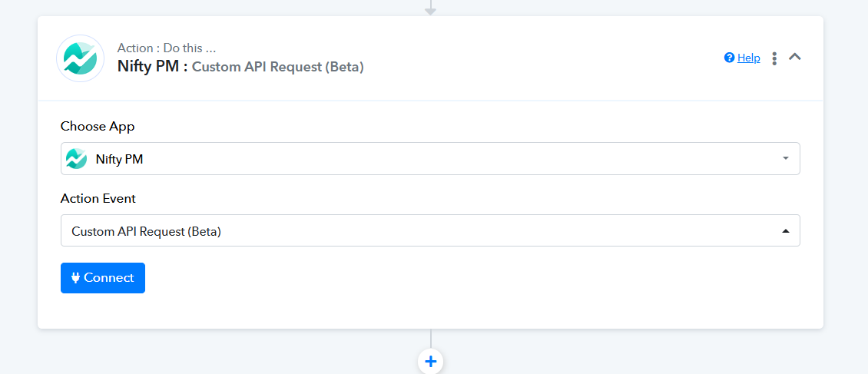Click the blue Help question mark icon
Viewport: 868px width, 374px height.
point(729,58)
